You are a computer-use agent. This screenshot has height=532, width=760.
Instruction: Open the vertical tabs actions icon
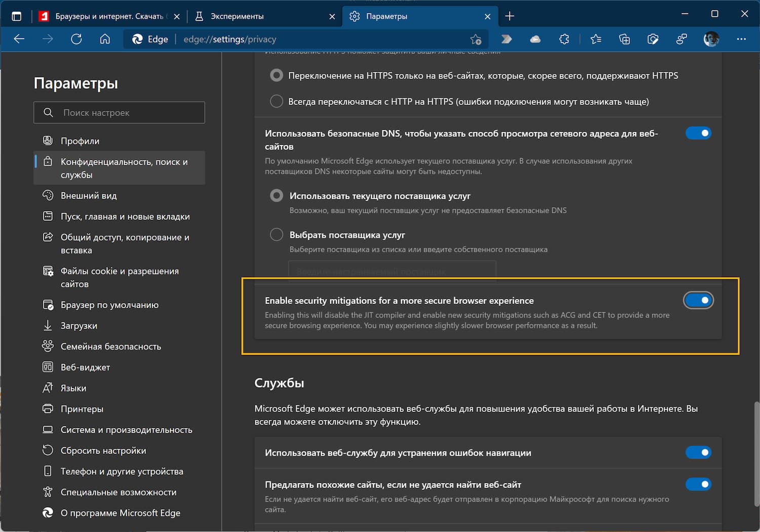[17, 16]
